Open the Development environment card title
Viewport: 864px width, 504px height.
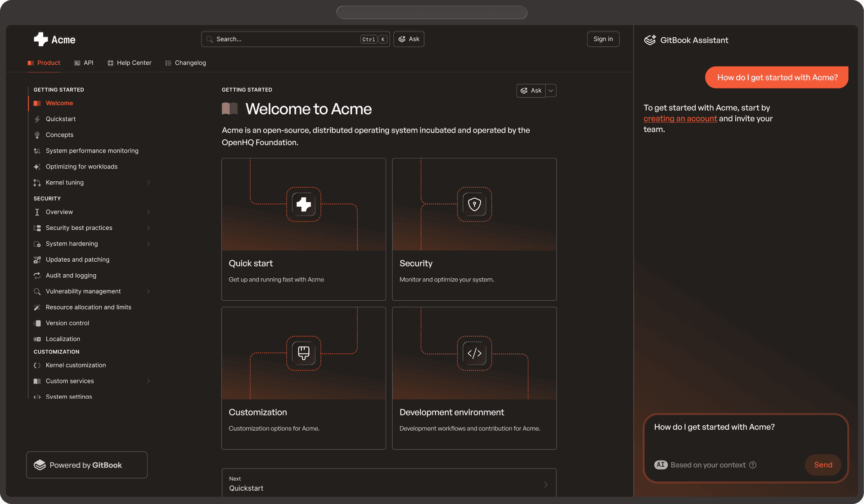click(452, 412)
